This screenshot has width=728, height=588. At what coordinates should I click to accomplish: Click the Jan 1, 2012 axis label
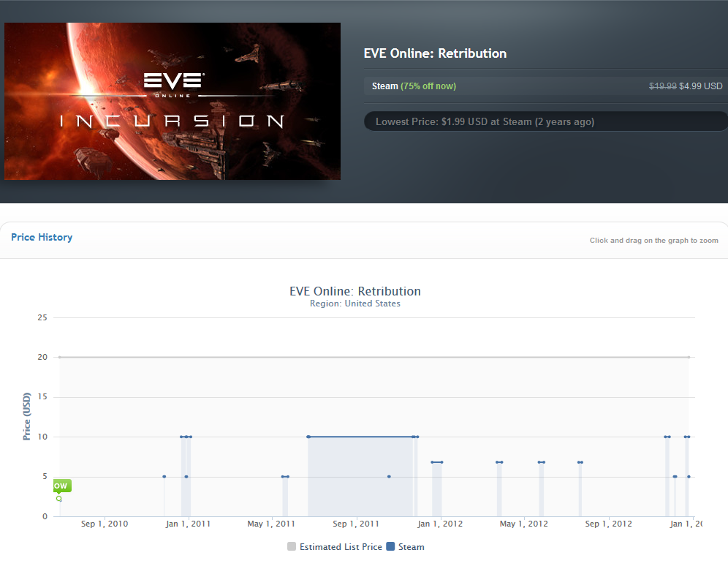(x=440, y=524)
